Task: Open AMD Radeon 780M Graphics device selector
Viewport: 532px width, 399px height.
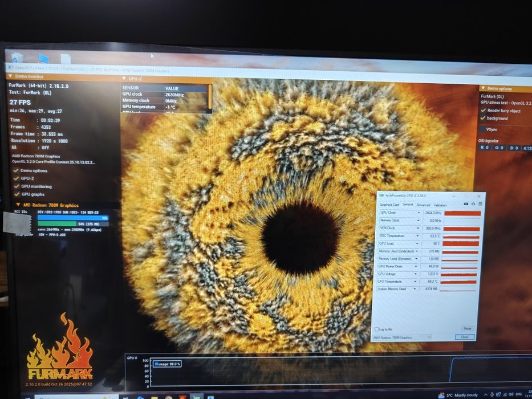Action: pos(402,337)
